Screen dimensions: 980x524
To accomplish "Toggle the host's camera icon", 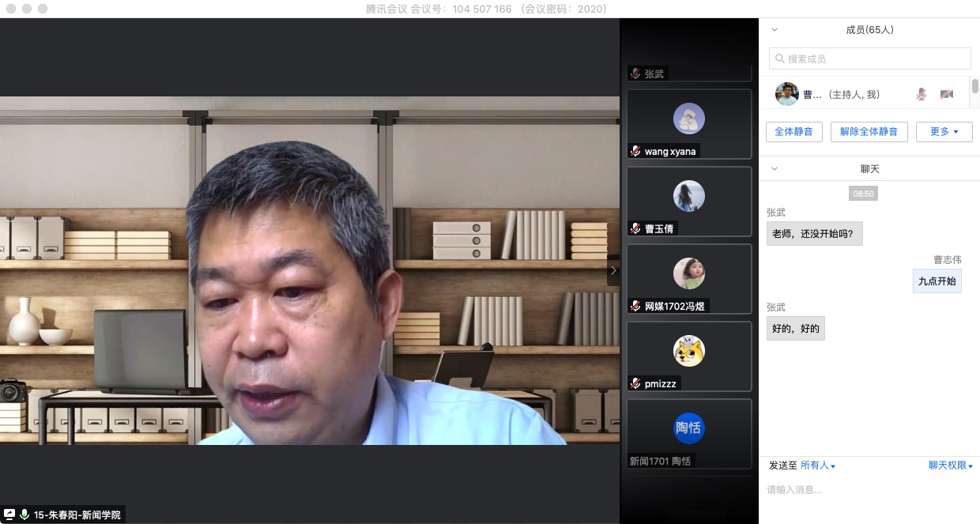I will (946, 94).
